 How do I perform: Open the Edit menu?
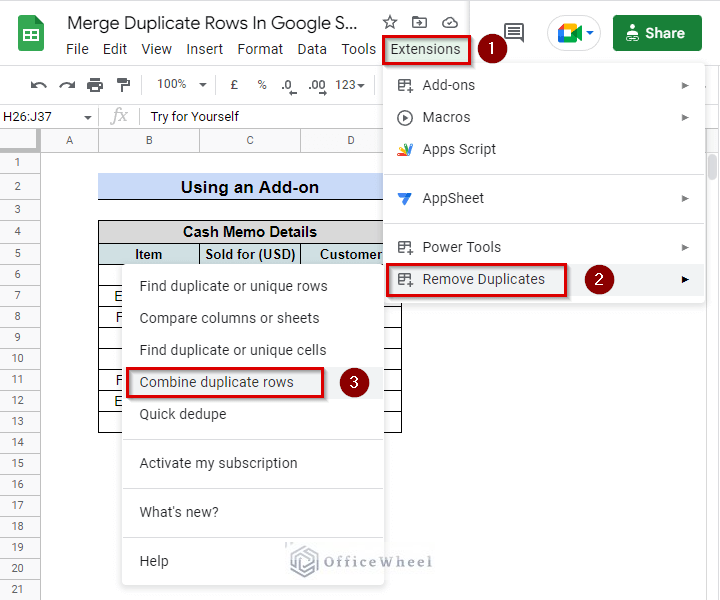click(115, 49)
